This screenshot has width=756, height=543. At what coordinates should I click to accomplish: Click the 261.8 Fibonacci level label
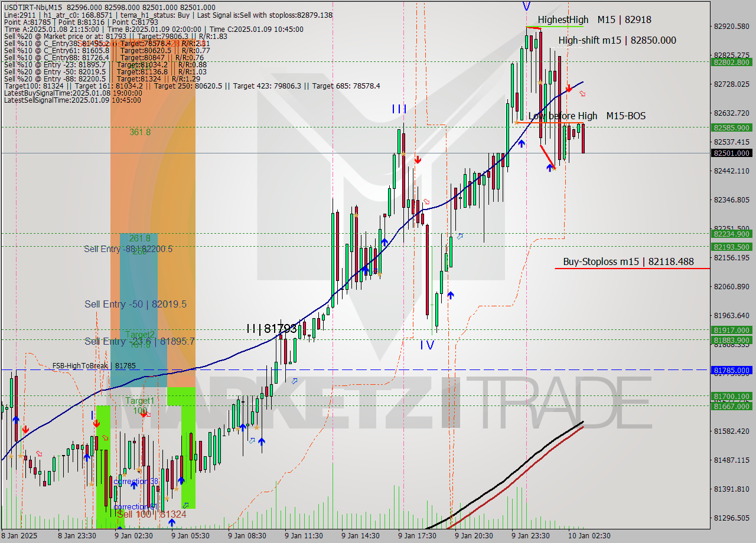click(140, 238)
